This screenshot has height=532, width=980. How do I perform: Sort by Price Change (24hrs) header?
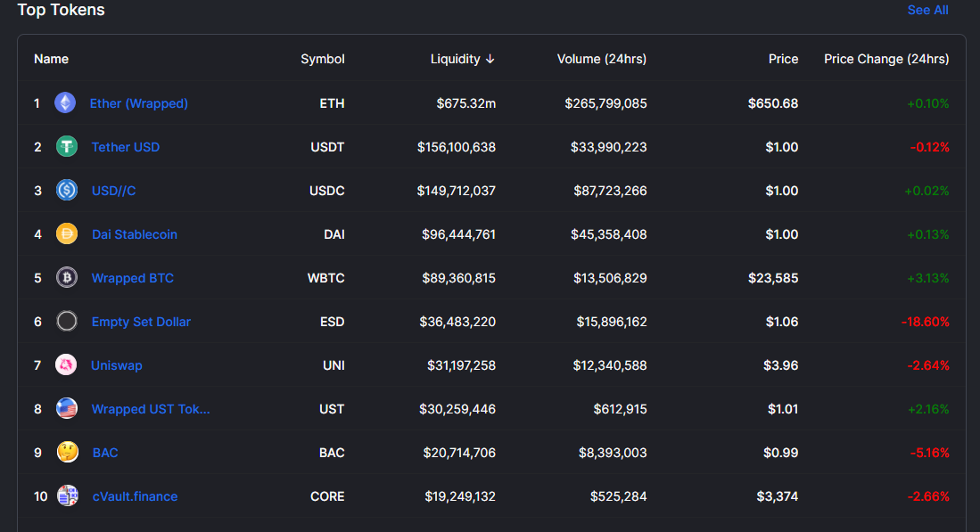tap(886, 59)
